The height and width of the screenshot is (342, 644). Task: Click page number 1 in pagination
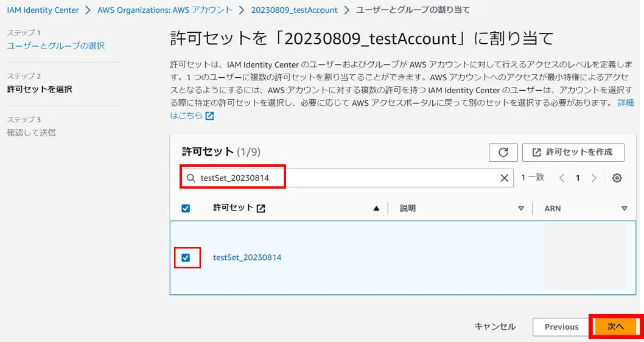578,178
